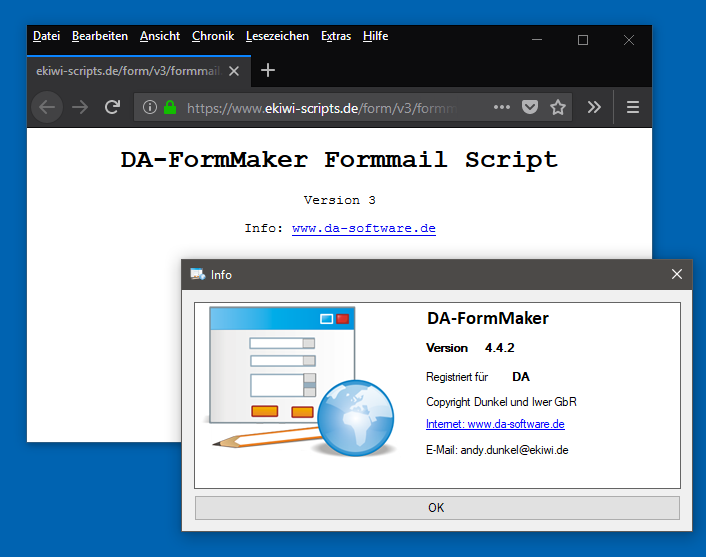Go back using the browser back arrow
Viewport: 706px width, 557px height.
pos(47,107)
